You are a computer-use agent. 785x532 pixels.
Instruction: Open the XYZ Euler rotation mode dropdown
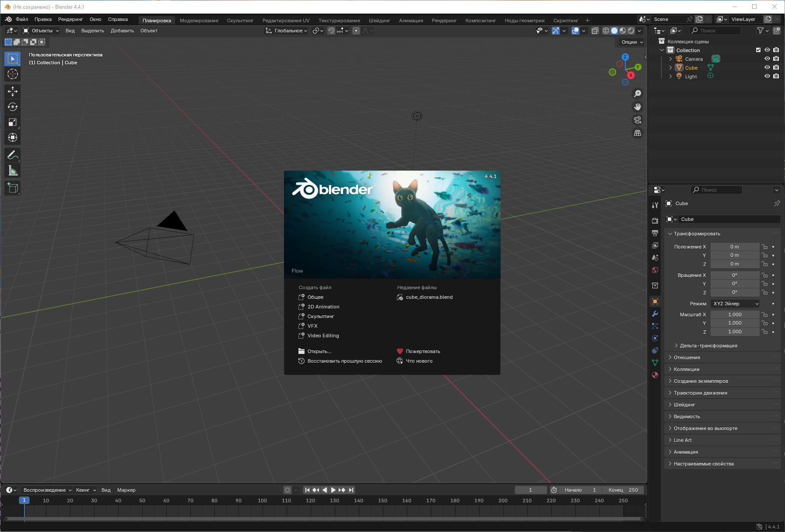coord(735,304)
